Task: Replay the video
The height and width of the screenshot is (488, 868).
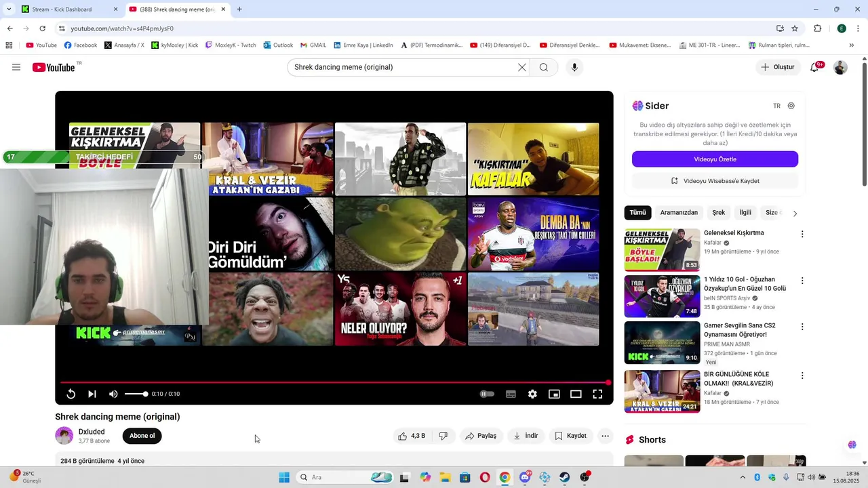Action: 71,394
